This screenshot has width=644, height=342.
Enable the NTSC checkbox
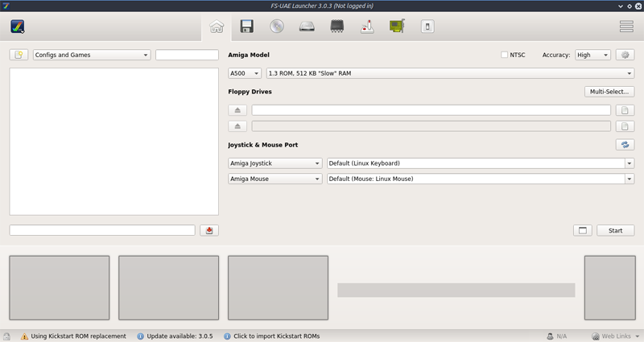(505, 55)
